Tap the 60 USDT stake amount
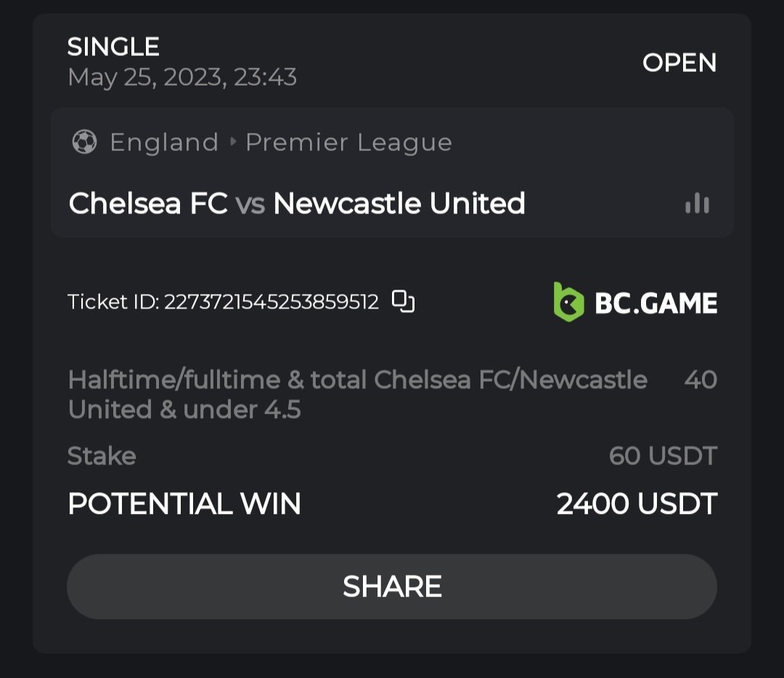Screen dimensions: 784x678 click(663, 456)
